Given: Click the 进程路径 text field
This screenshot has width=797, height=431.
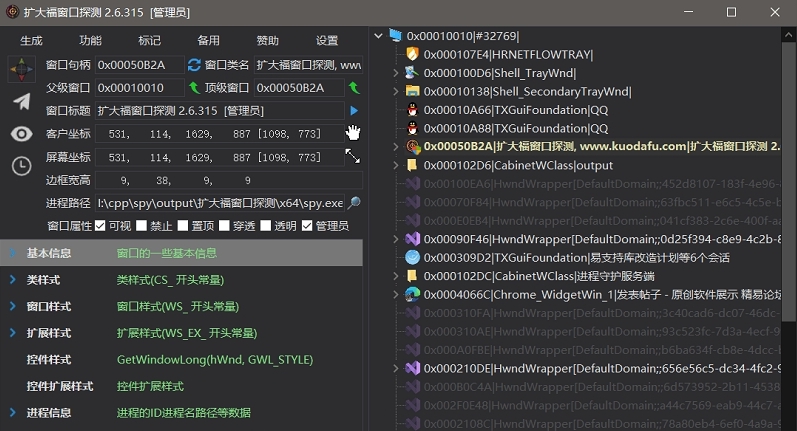Looking at the screenshot, I should tap(220, 203).
